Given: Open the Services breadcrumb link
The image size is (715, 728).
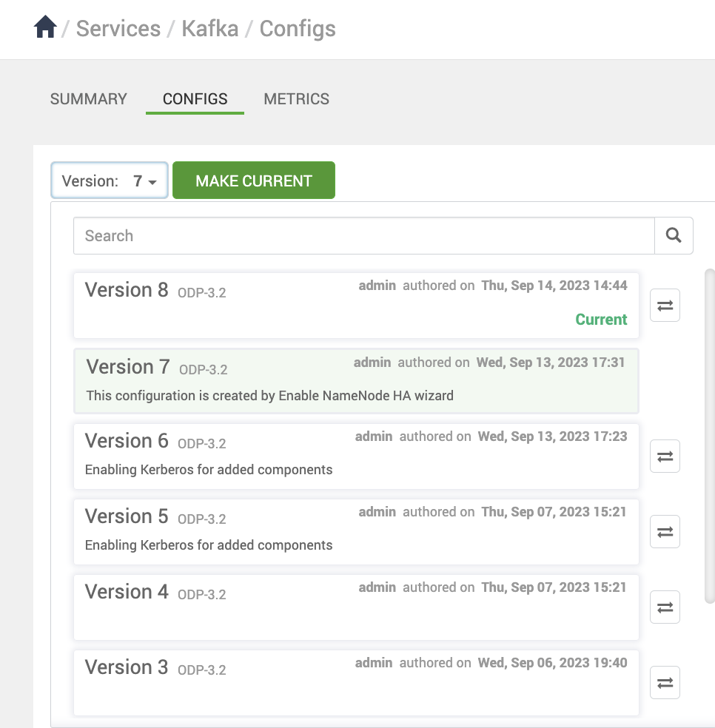Looking at the screenshot, I should 118,28.
